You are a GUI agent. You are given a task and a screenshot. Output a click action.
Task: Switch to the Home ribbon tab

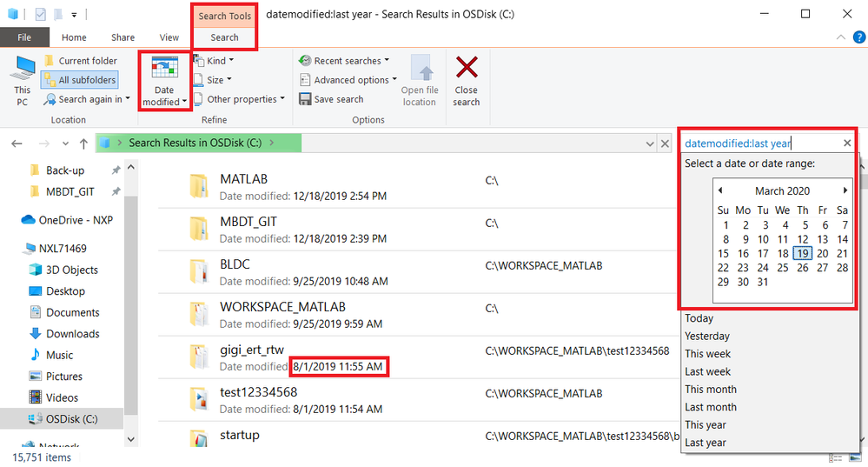pos(74,37)
